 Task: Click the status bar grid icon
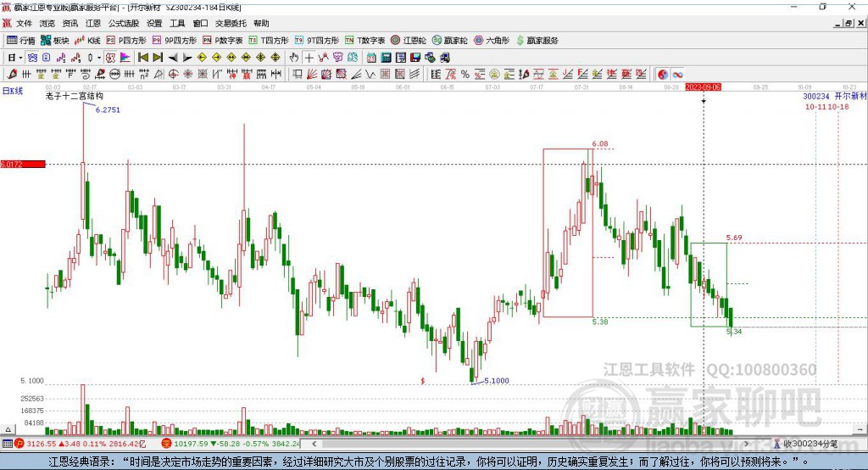[7, 444]
